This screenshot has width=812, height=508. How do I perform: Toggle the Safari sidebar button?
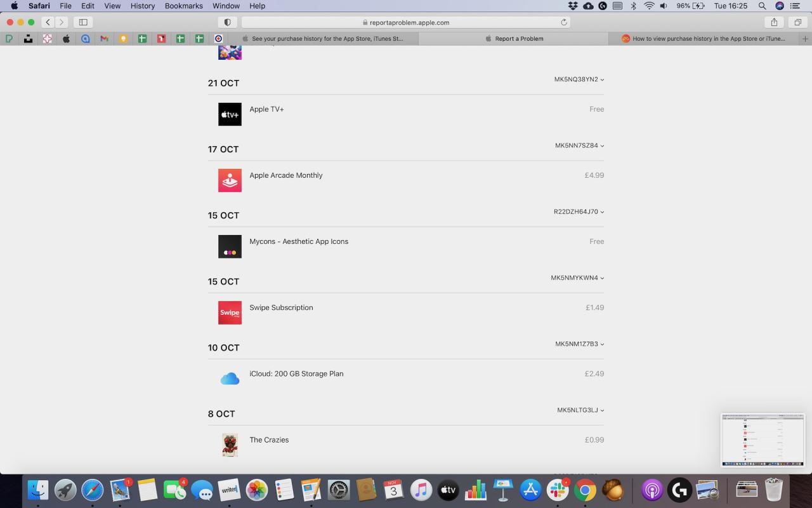(83, 22)
